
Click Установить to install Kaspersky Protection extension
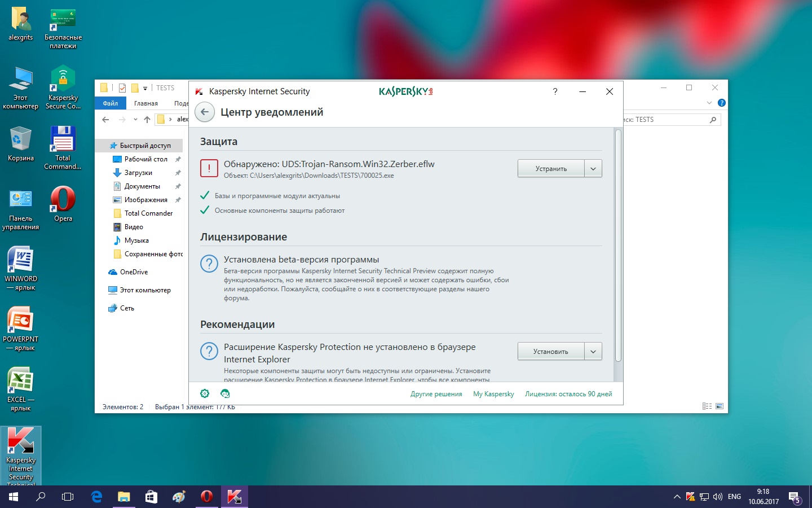pos(551,352)
